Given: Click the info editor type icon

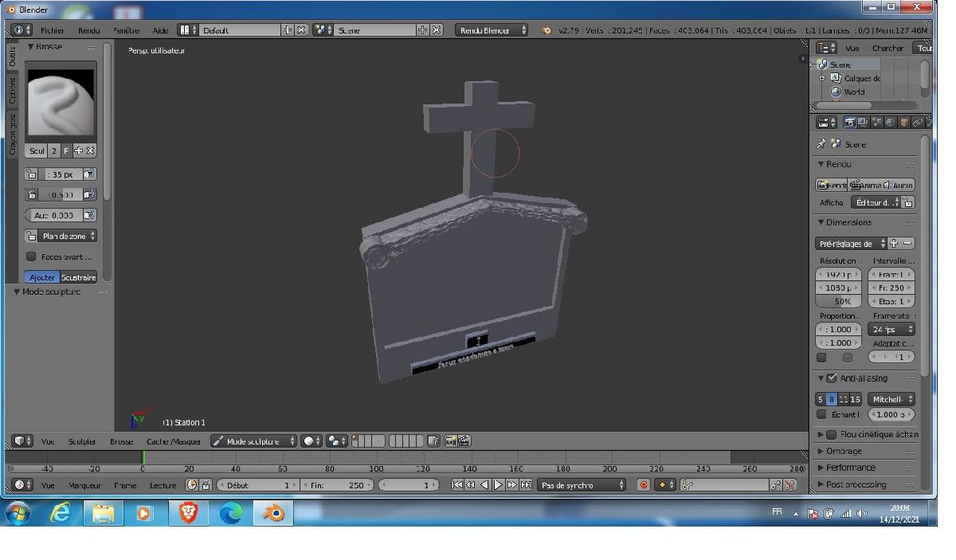Looking at the screenshot, I should 21,30.
